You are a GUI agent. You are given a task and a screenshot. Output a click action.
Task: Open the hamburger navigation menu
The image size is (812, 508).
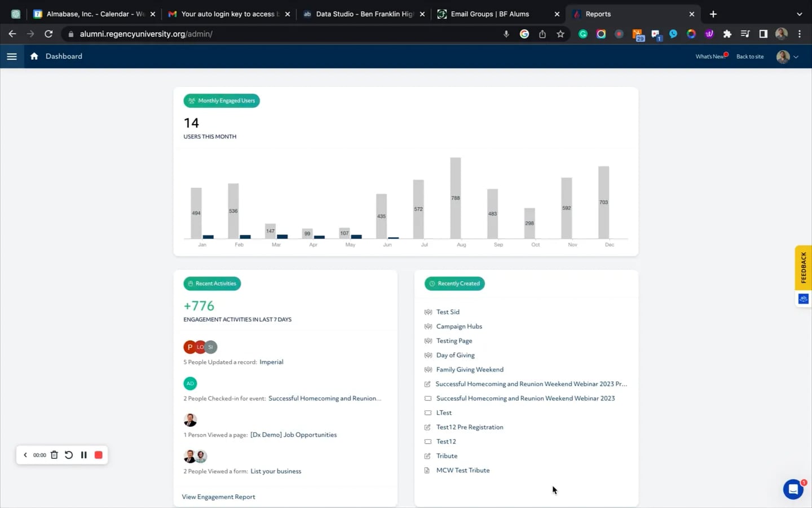pos(12,56)
